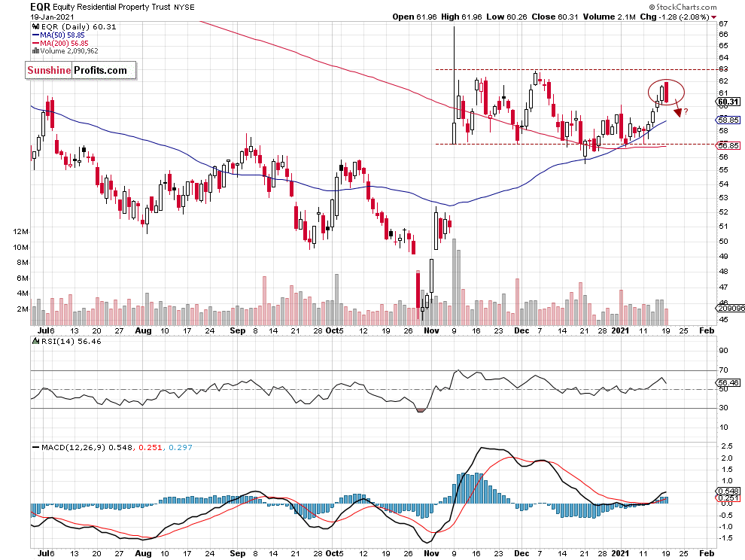
Task: Click the 'Volume 2.1M' header value
Action: pyautogui.click(x=609, y=17)
